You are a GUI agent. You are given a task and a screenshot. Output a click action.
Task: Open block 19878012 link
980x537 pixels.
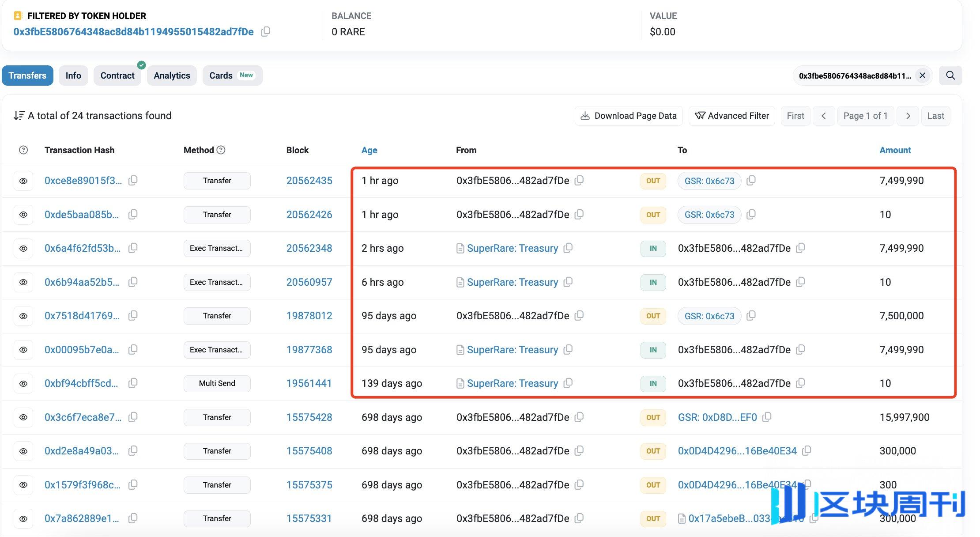point(309,316)
